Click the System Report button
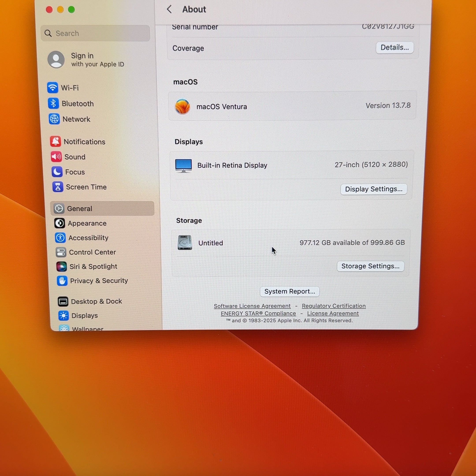The width and height of the screenshot is (476, 476). click(290, 291)
